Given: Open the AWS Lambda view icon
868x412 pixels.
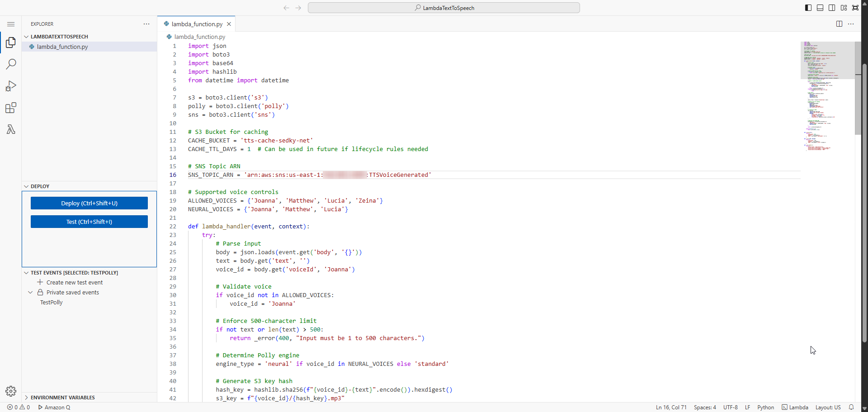Looking at the screenshot, I should (11, 129).
